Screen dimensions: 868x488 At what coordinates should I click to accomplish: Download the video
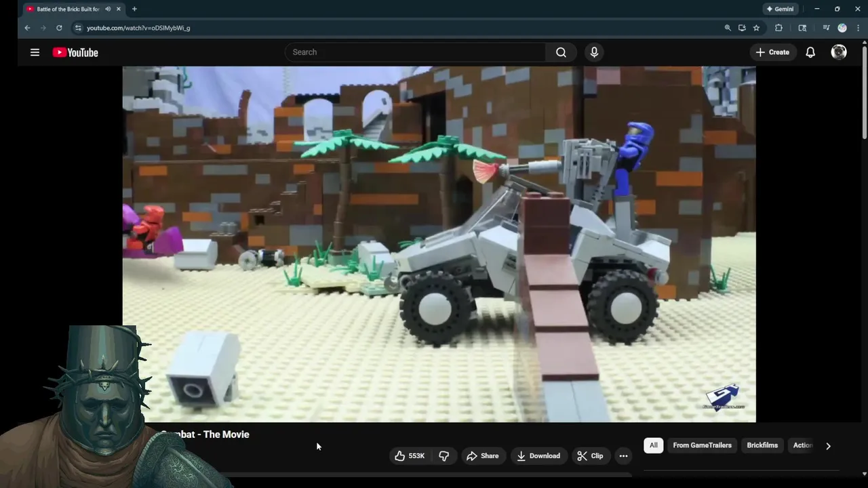tap(538, 456)
